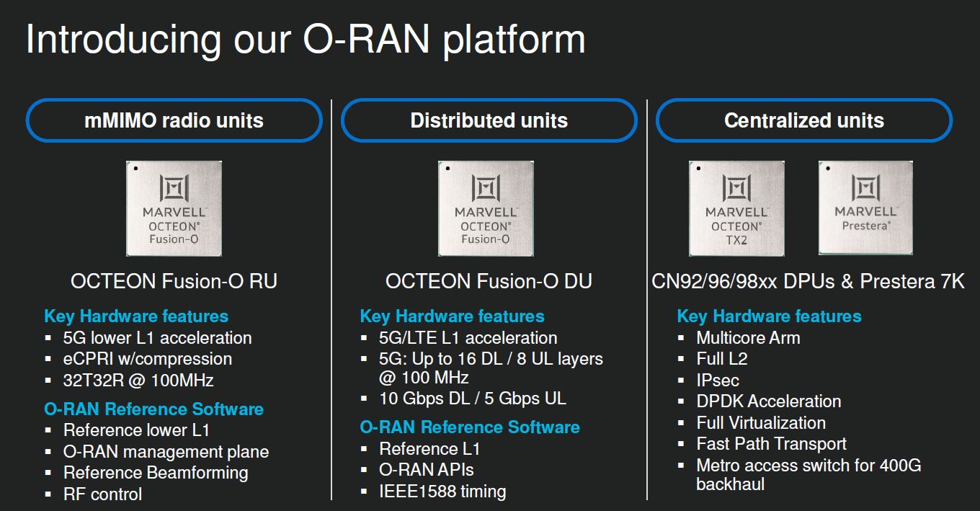The width and height of the screenshot is (980, 511).
Task: Click the Full L2 bullet
Action: [x=711, y=359]
